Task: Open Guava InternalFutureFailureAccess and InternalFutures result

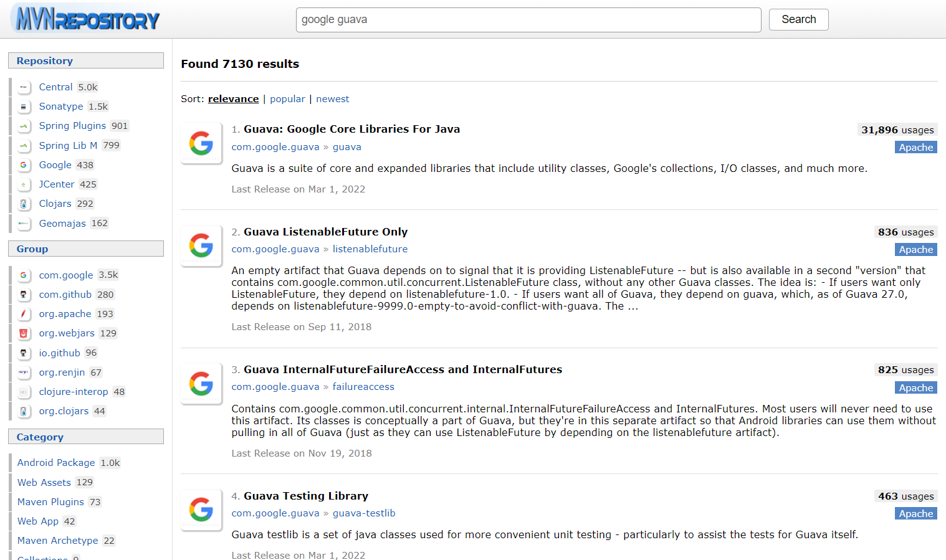Action: tap(403, 369)
